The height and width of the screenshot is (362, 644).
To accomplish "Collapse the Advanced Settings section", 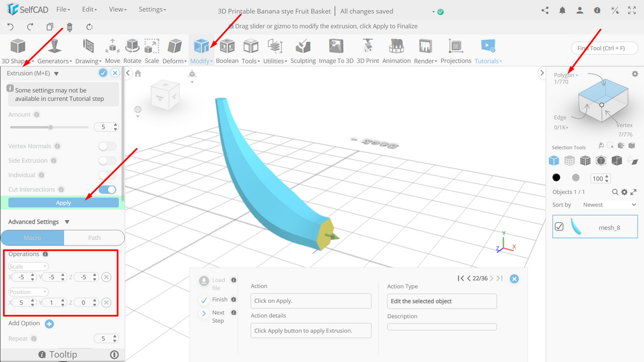I will (67, 222).
